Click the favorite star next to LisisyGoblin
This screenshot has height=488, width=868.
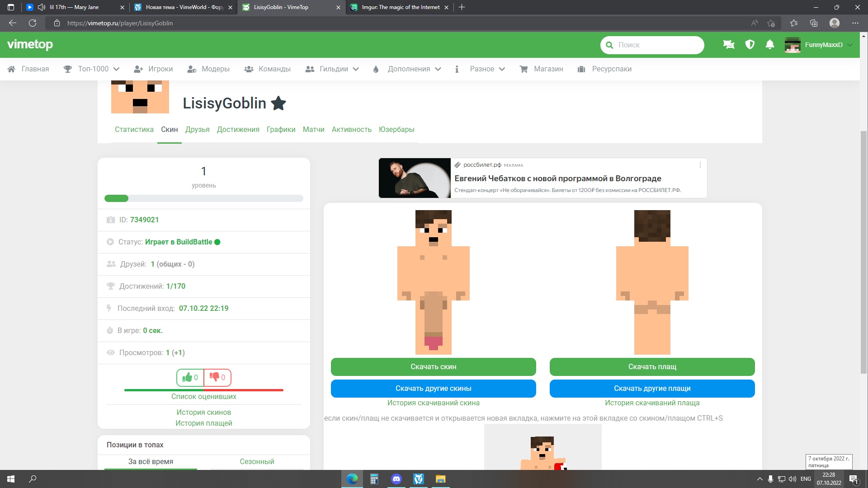tap(278, 103)
